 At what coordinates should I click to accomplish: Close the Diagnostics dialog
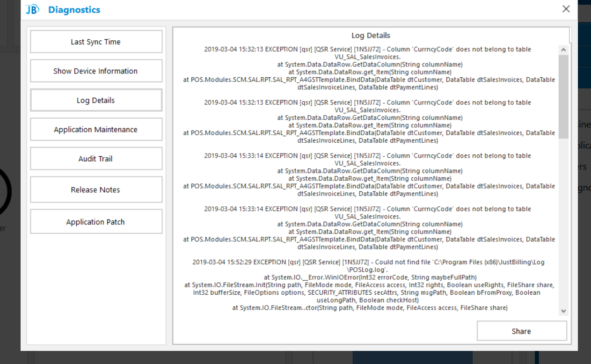point(566,9)
